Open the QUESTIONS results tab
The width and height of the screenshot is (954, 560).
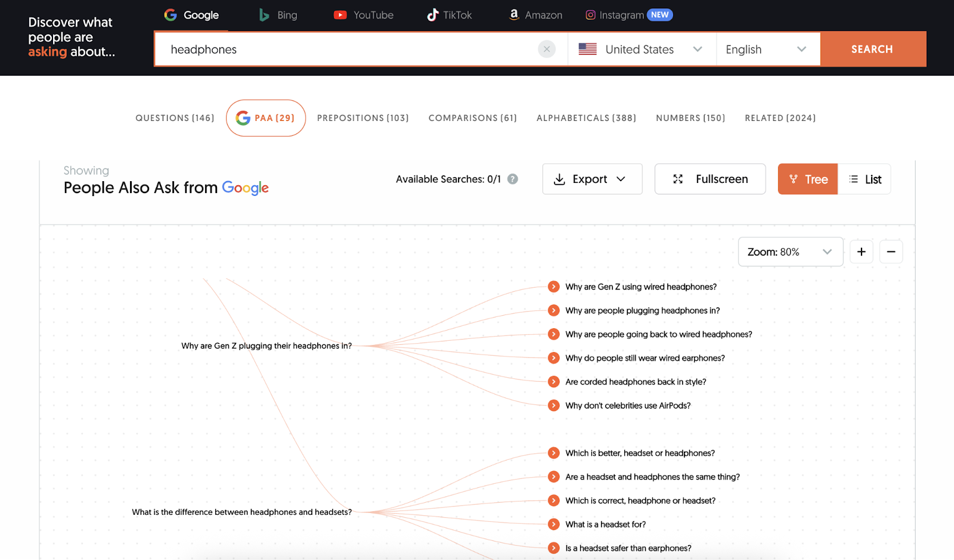tap(174, 118)
